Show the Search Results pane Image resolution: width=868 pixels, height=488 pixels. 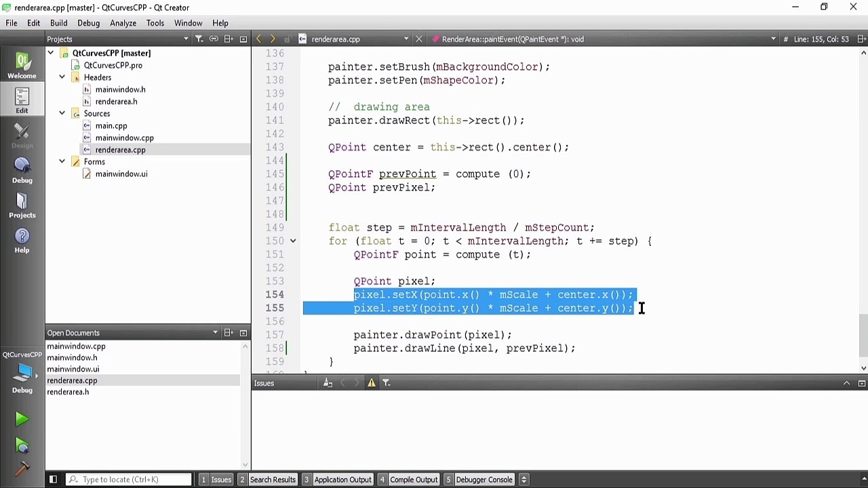pyautogui.click(x=267, y=480)
